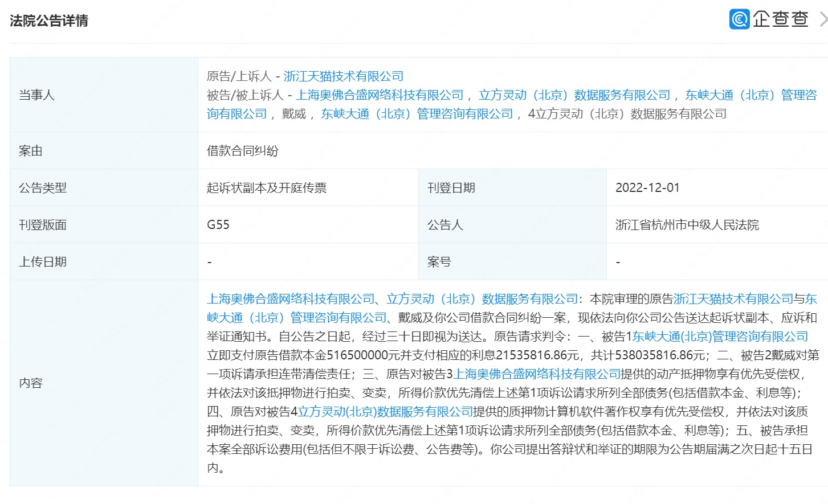
Task: Open 上海奥佛合盛网络科技有限公司 link in 当事人 row
Action: (x=380, y=95)
